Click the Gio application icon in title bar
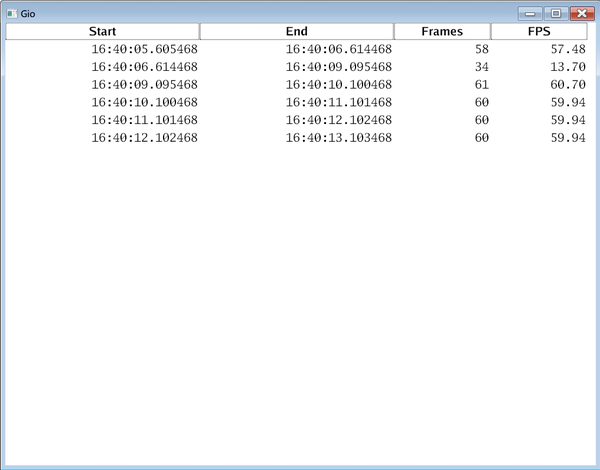This screenshot has width=600, height=470. (x=12, y=14)
